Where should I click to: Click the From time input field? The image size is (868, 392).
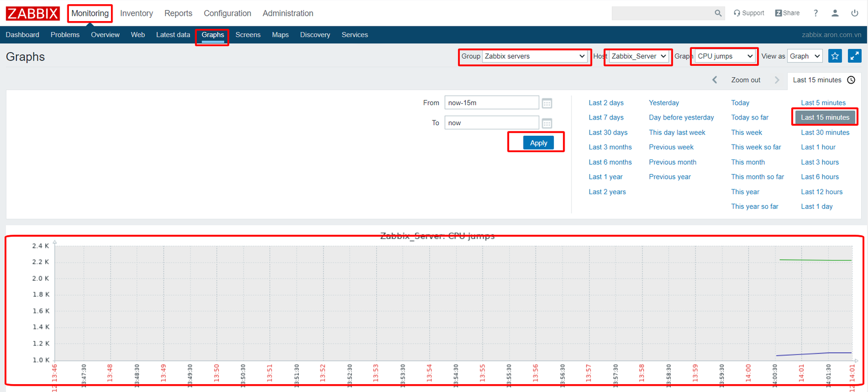[x=492, y=103]
